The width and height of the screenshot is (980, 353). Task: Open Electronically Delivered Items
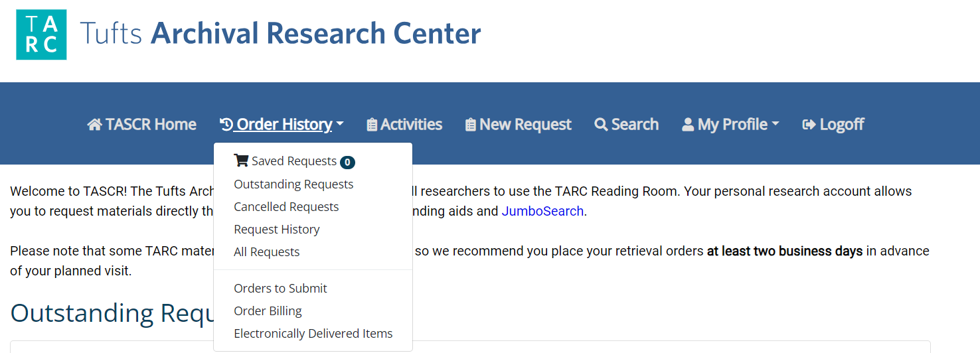[313, 333]
